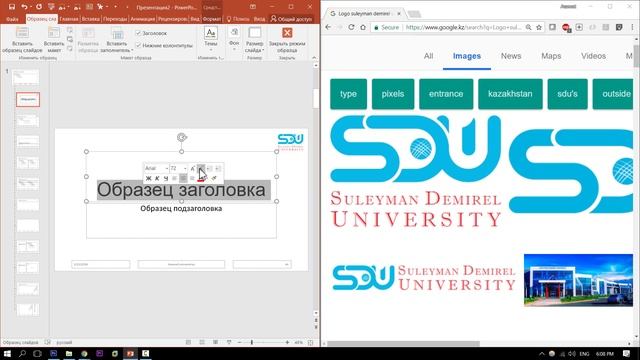Switch to the Переходы (Transitions) ribbon tab
The width and height of the screenshot is (640, 360).
[115, 19]
